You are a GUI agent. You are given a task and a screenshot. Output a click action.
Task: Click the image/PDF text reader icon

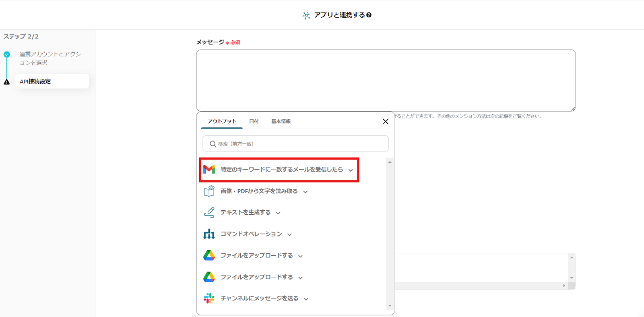click(209, 191)
